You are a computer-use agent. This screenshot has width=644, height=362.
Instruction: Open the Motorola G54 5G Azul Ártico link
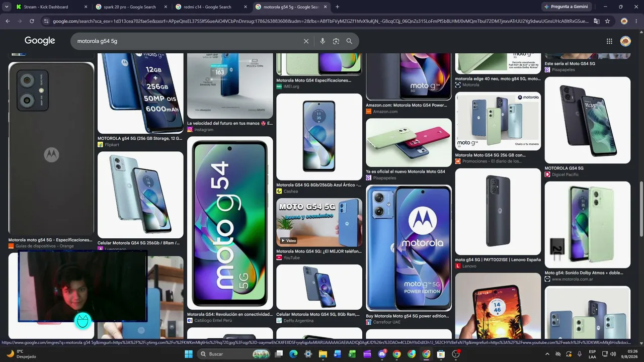point(318,185)
